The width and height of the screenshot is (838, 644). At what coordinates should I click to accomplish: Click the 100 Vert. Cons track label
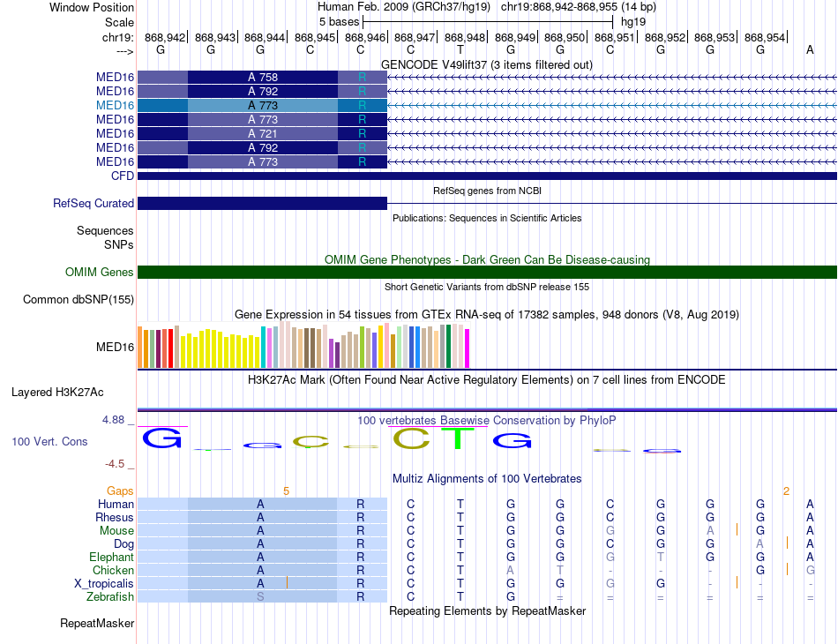[49, 441]
